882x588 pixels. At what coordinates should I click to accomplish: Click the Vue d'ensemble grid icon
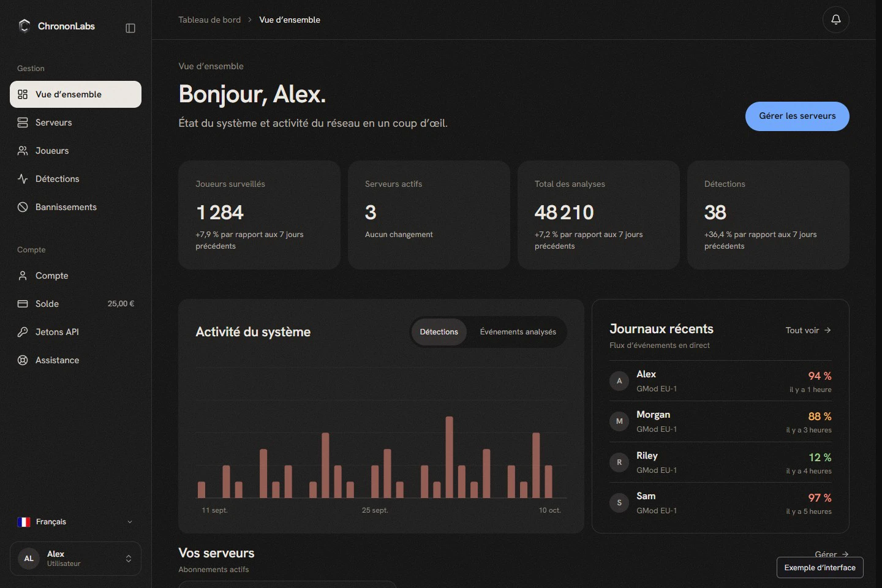click(23, 94)
